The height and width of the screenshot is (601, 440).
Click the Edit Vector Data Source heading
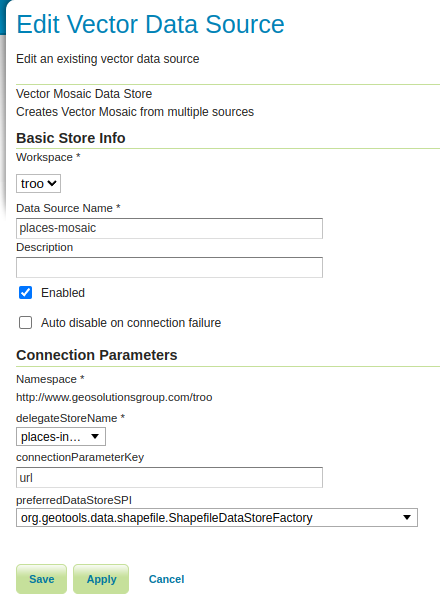coord(150,25)
